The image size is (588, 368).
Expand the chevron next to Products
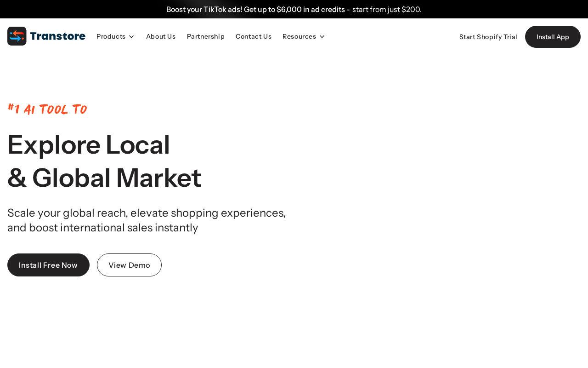point(131,37)
